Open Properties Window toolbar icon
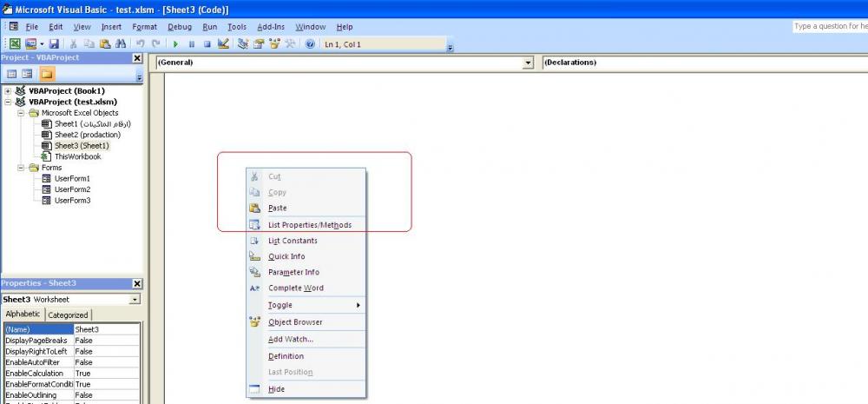The image size is (868, 404). pos(259,43)
